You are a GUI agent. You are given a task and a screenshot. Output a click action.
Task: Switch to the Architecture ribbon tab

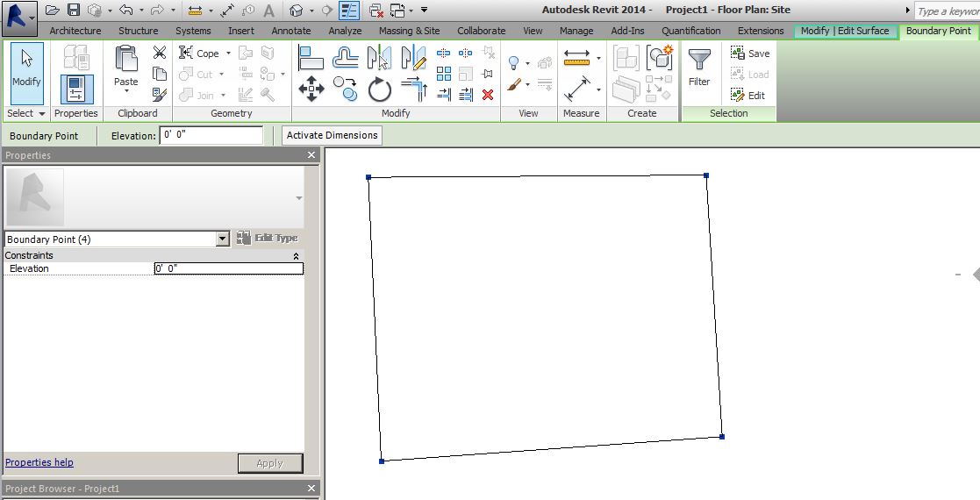click(75, 31)
